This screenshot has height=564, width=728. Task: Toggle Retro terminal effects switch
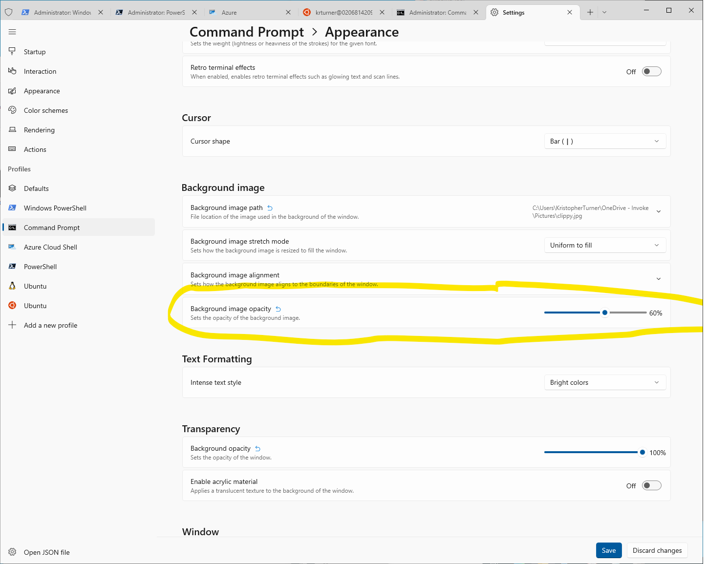(651, 72)
